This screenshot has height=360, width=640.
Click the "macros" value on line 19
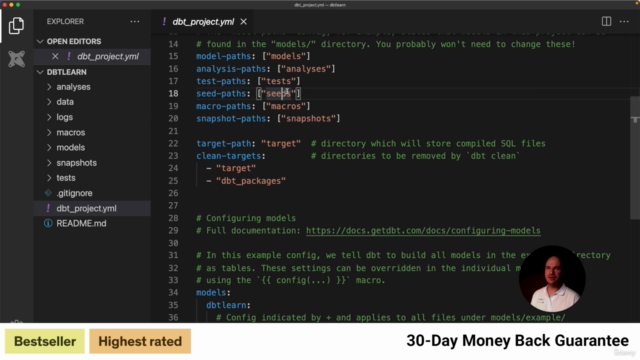point(286,106)
